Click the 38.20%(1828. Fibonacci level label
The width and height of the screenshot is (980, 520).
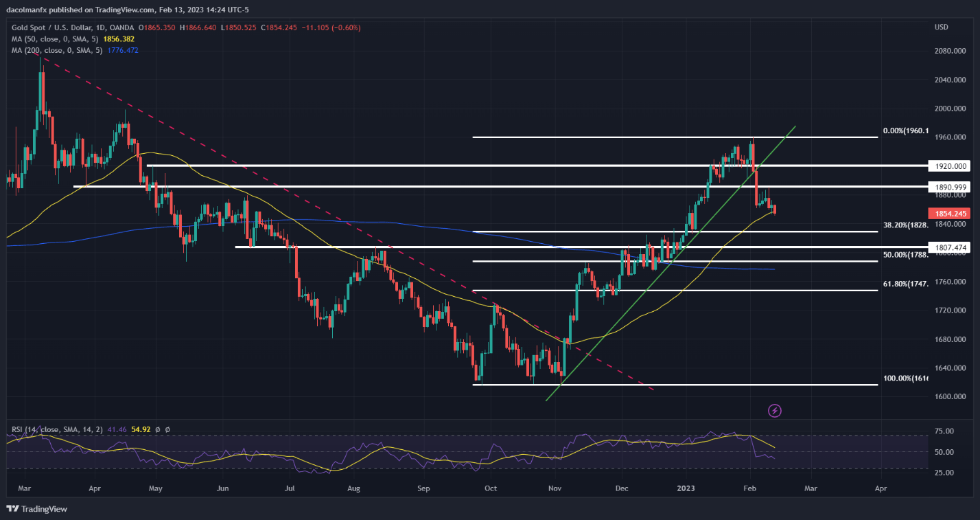pyautogui.click(x=905, y=225)
